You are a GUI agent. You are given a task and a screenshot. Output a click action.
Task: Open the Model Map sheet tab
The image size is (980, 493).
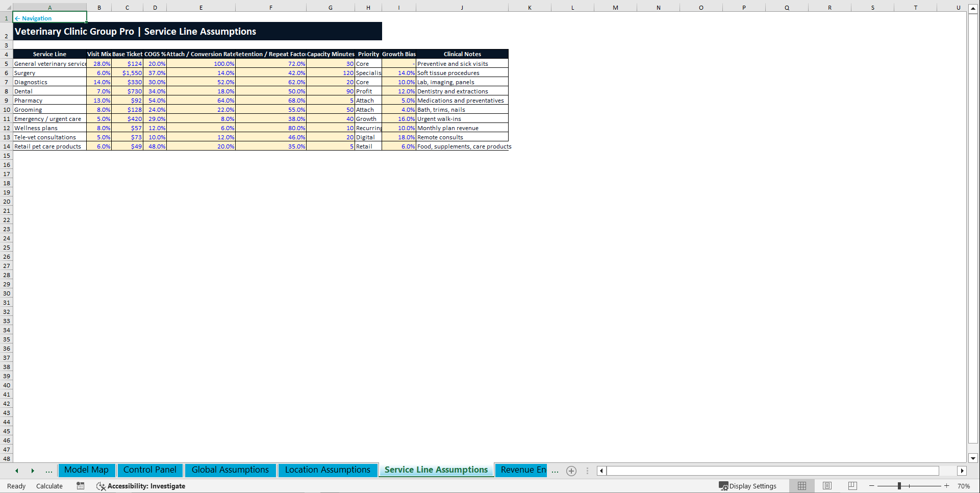(86, 470)
